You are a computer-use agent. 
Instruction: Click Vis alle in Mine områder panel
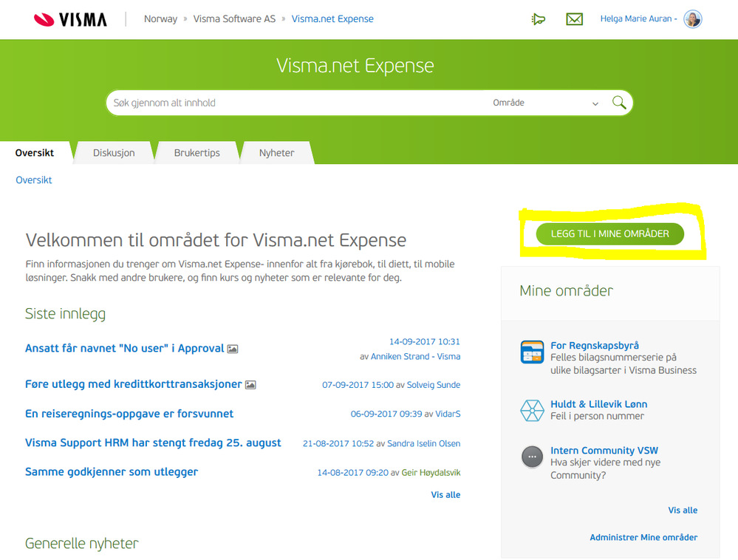[683, 510]
